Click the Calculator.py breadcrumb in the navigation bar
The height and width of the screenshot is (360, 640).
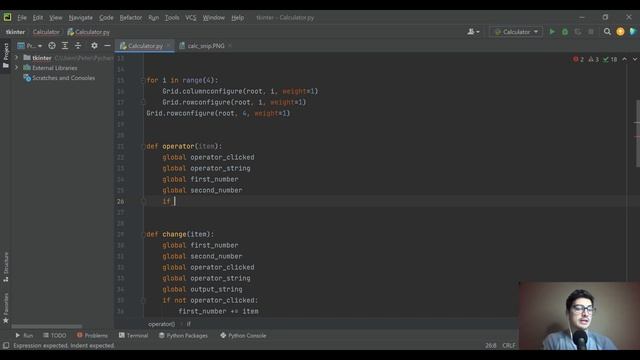click(89, 32)
